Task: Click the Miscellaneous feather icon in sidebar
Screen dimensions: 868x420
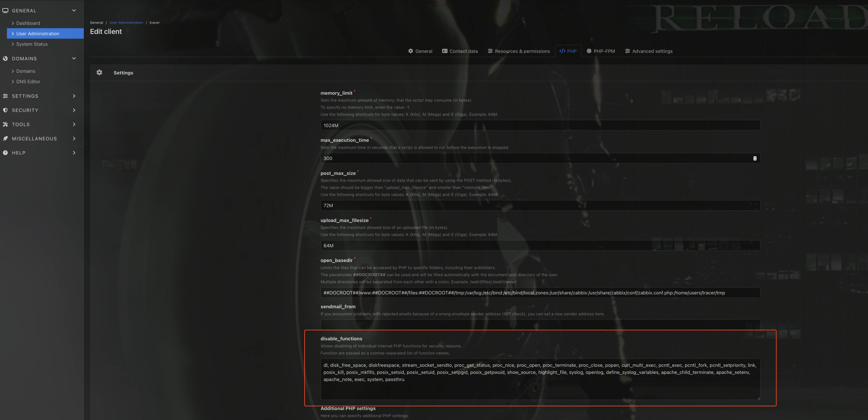Action: pos(5,138)
